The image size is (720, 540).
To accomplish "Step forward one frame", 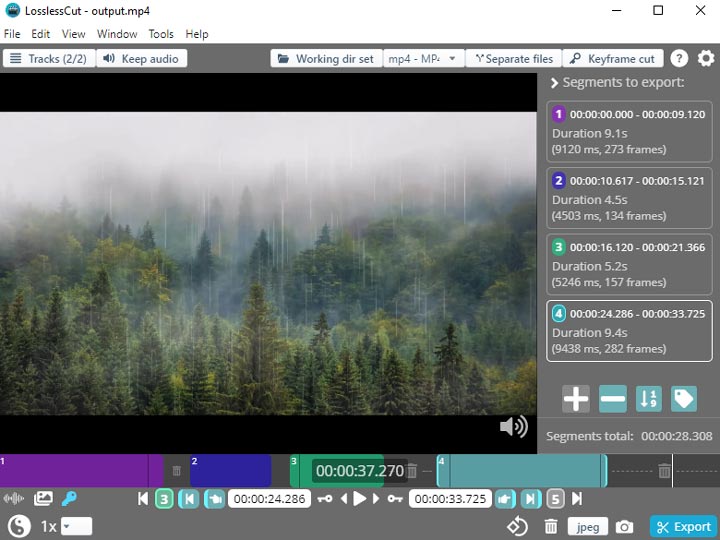I will point(376,499).
